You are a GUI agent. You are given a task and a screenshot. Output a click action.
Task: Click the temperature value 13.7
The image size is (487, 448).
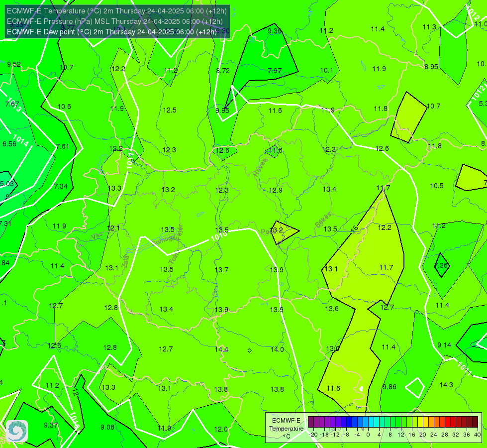pyautogui.click(x=221, y=270)
